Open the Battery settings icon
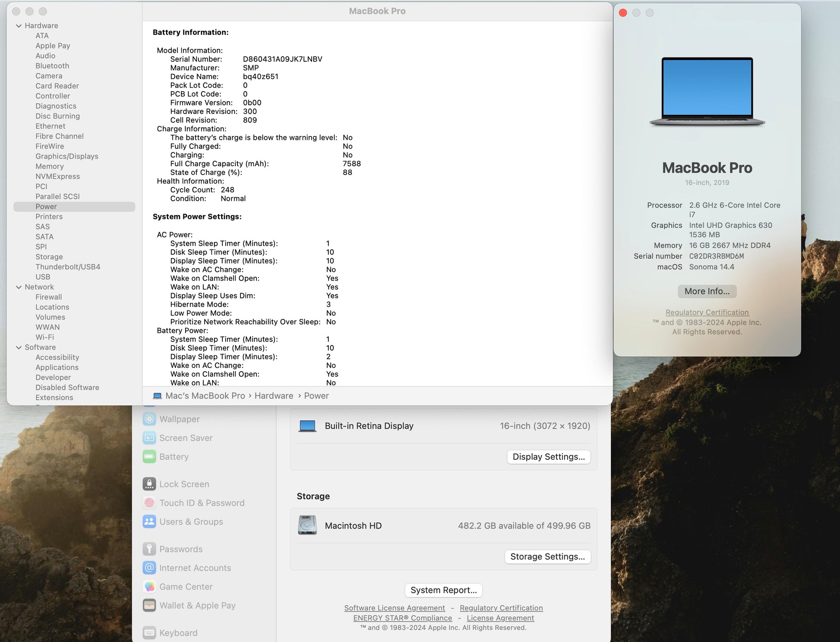 149,456
